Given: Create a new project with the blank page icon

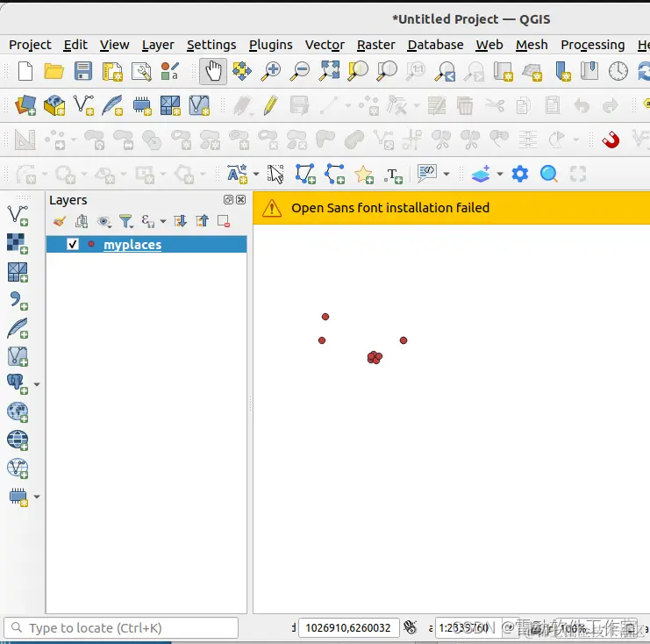Looking at the screenshot, I should coord(25,71).
